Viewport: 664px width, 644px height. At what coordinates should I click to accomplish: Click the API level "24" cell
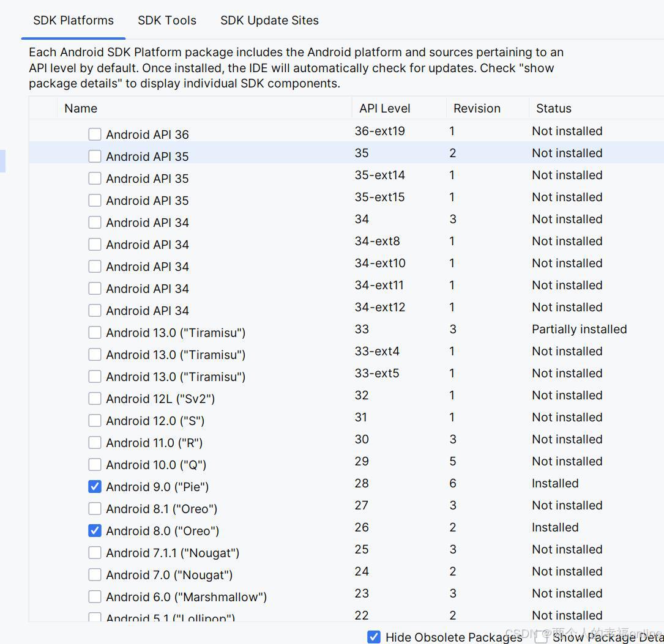(x=362, y=571)
